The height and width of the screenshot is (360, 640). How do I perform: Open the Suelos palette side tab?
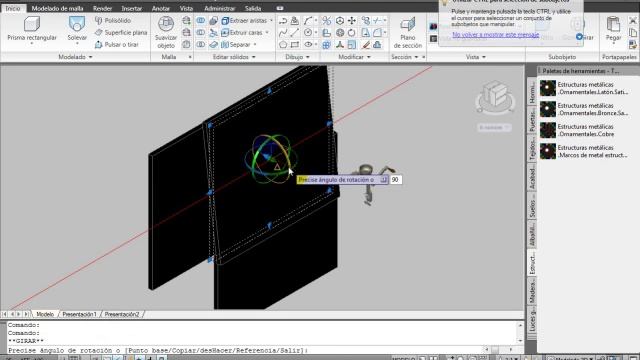coord(532,206)
